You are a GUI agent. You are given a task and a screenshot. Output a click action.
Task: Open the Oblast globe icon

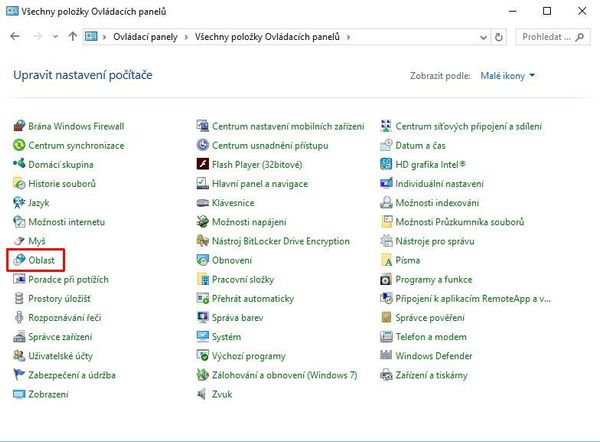19,260
